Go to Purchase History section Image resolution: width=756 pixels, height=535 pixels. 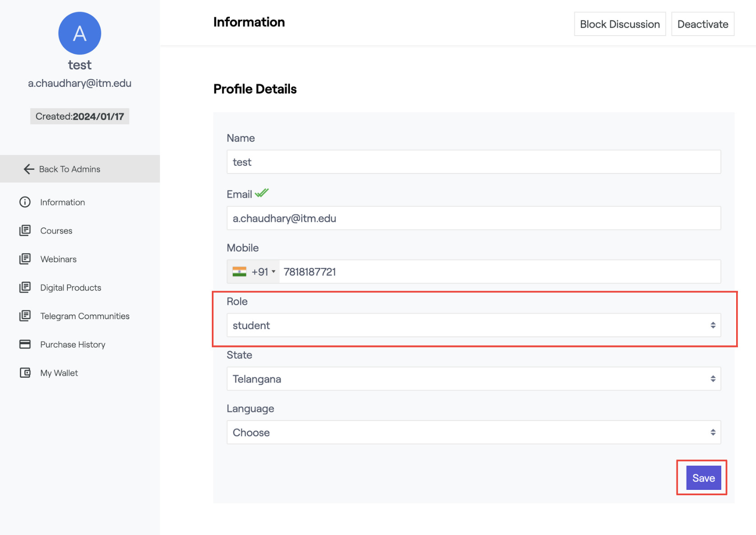[x=73, y=344]
